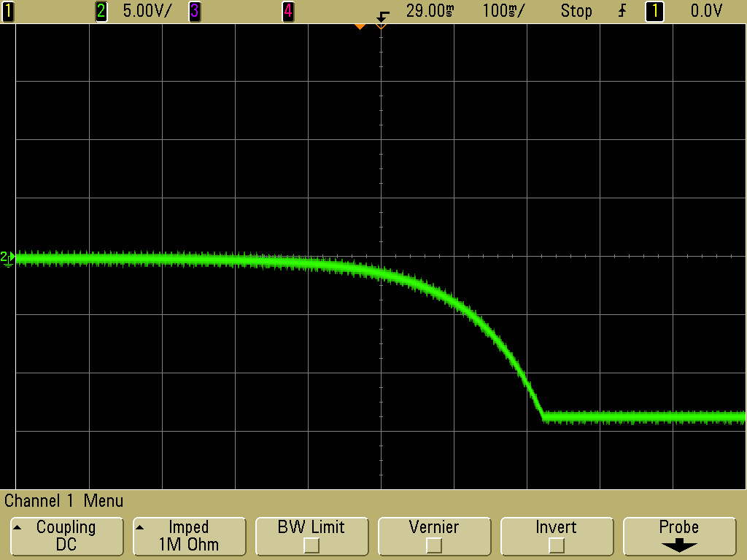Click the Channel 1 Menu title
The width and height of the screenshot is (747, 560).
tap(64, 501)
